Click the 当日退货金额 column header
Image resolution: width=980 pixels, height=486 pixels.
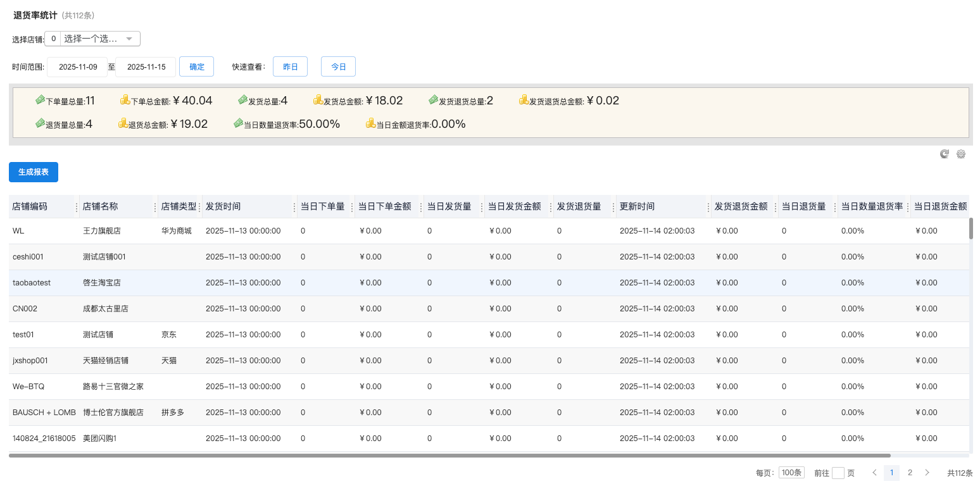pos(940,207)
